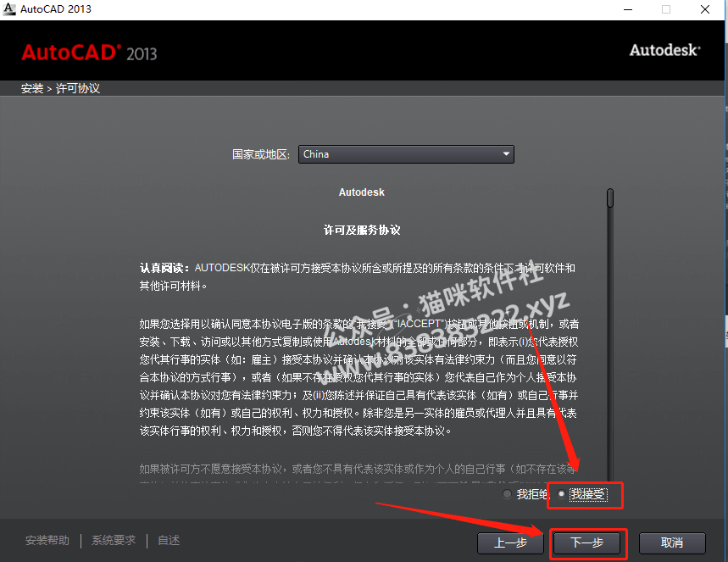Click the 安装 > 许可协议 breadcrumb text
This screenshot has width=728, height=562.
(x=60, y=88)
